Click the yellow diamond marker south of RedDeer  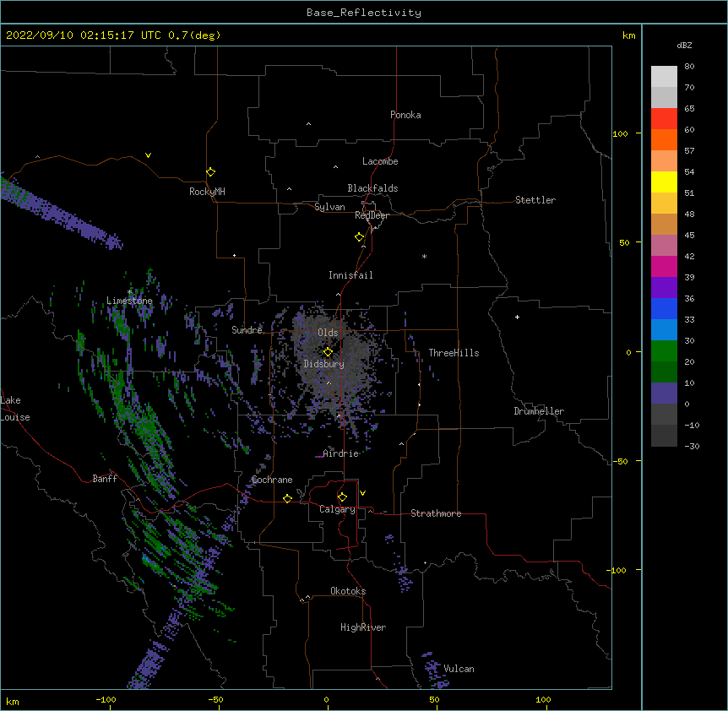[360, 237]
